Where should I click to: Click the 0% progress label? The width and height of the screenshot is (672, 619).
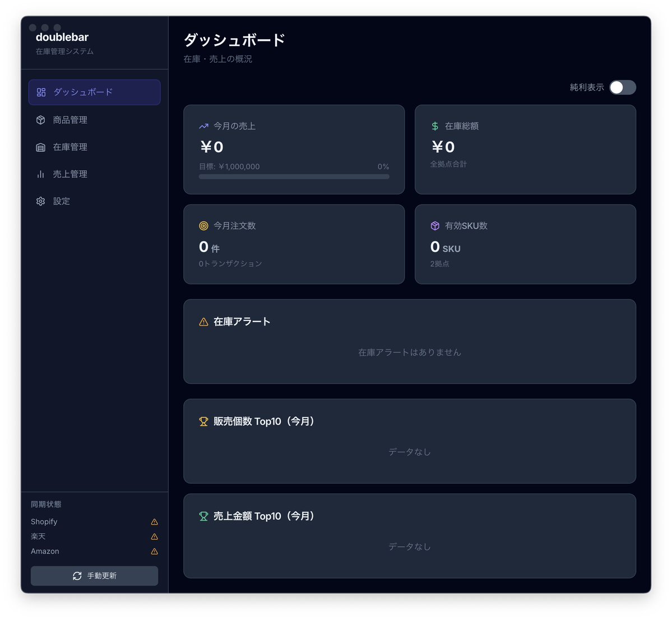[383, 166]
